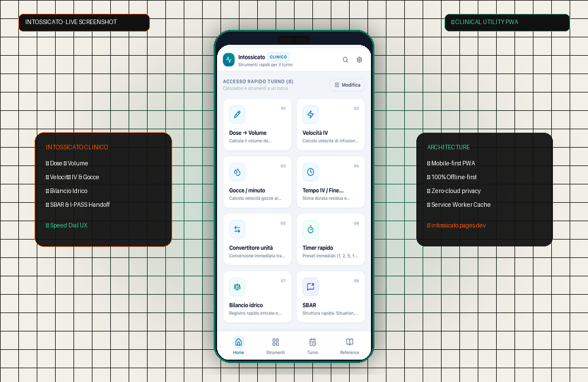Click the CLINICO badge next to Intossicato
The width and height of the screenshot is (588, 382).
[278, 57]
